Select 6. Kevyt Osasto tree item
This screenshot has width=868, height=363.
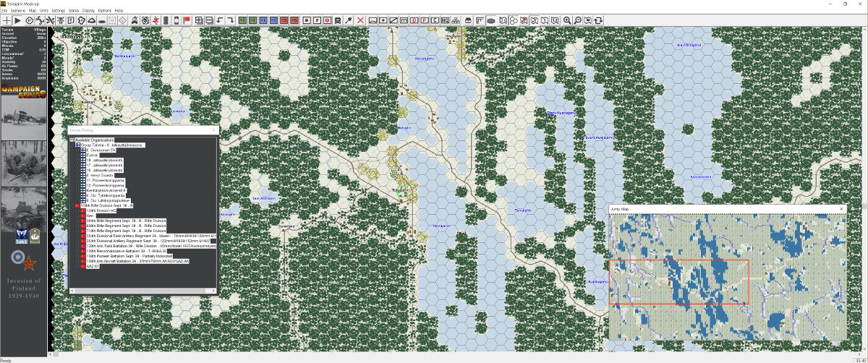tap(101, 175)
